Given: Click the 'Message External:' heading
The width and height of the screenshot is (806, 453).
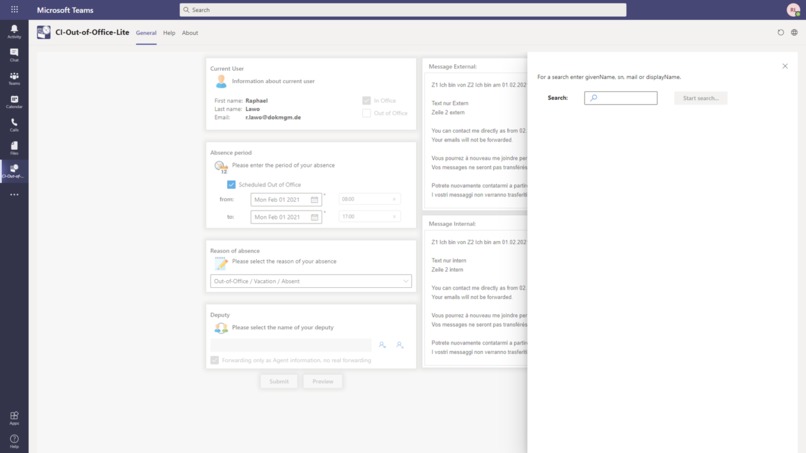Looking at the screenshot, I should tap(452, 66).
